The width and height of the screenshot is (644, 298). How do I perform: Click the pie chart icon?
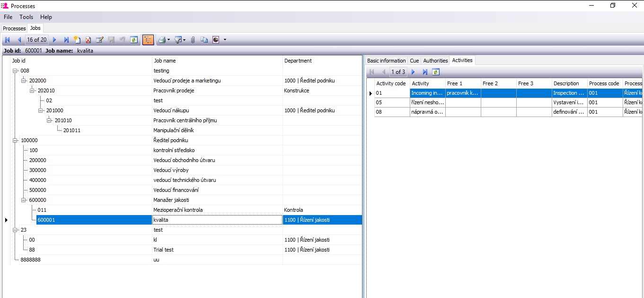(216, 40)
